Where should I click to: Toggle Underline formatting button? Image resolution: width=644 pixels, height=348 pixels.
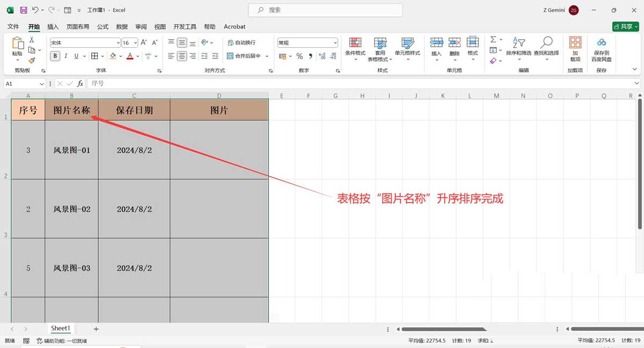tap(76, 56)
